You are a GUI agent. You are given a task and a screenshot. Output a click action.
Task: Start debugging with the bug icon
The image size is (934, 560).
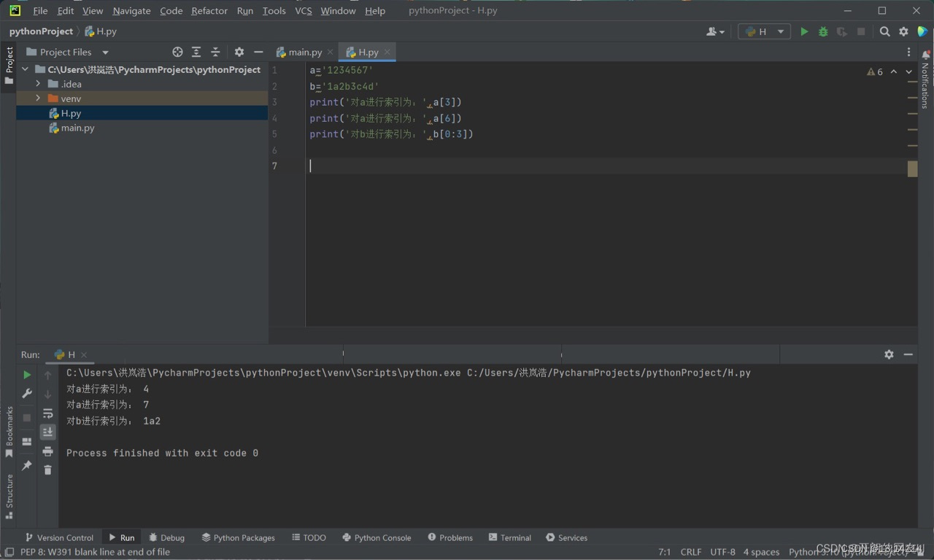click(823, 31)
